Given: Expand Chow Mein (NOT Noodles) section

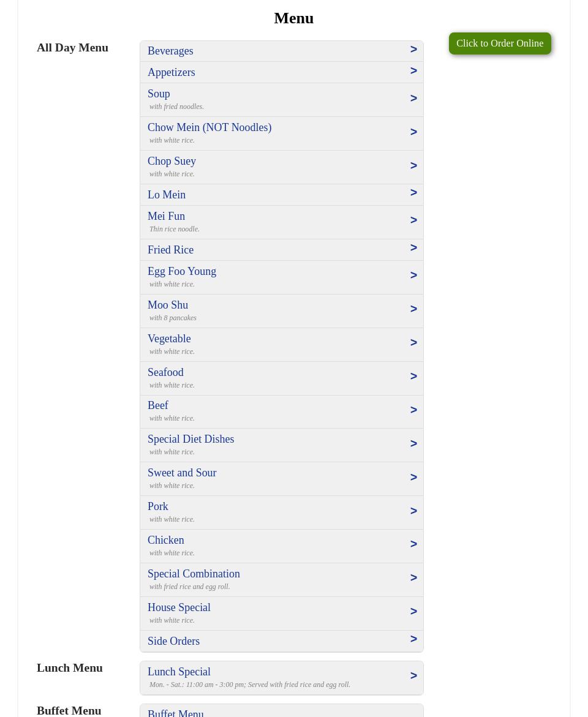Looking at the screenshot, I should (282, 133).
